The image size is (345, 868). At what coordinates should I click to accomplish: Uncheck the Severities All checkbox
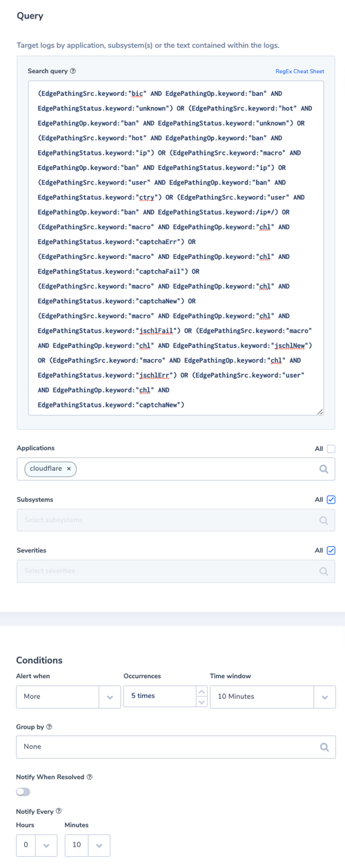[x=331, y=550]
